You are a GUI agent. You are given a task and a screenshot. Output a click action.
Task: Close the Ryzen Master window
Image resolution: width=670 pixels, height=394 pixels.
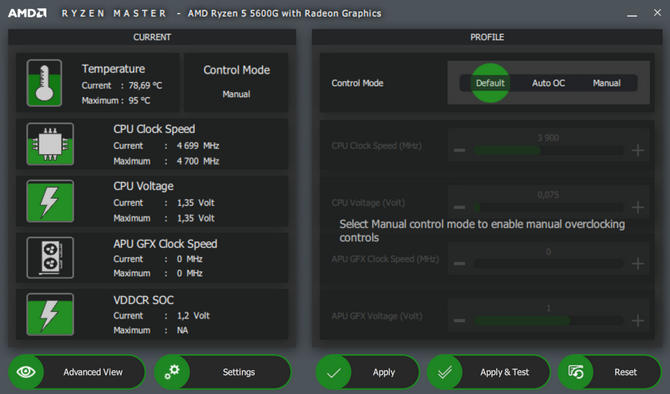click(657, 13)
